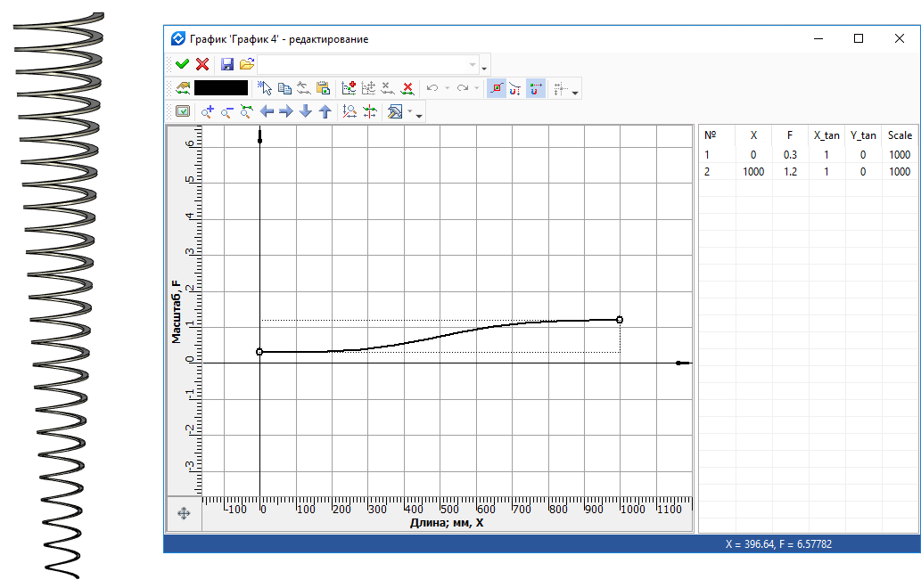Click the paste icon in toolbar
Screen dimensions: 921x588
point(324,88)
